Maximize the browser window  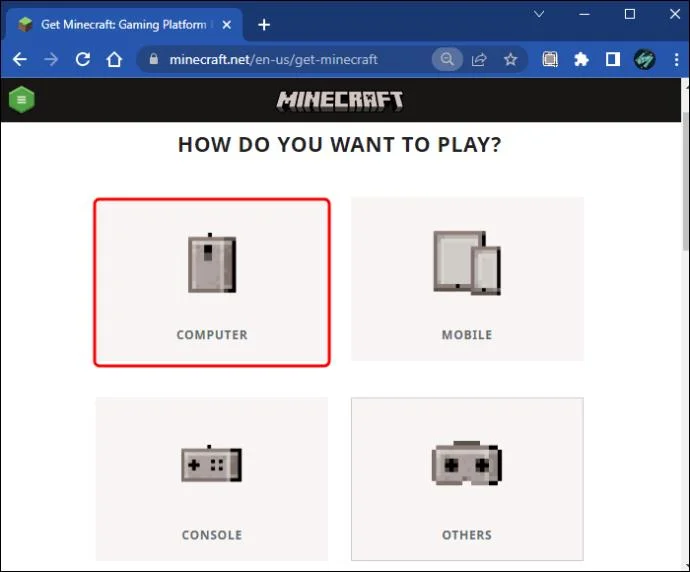click(630, 15)
